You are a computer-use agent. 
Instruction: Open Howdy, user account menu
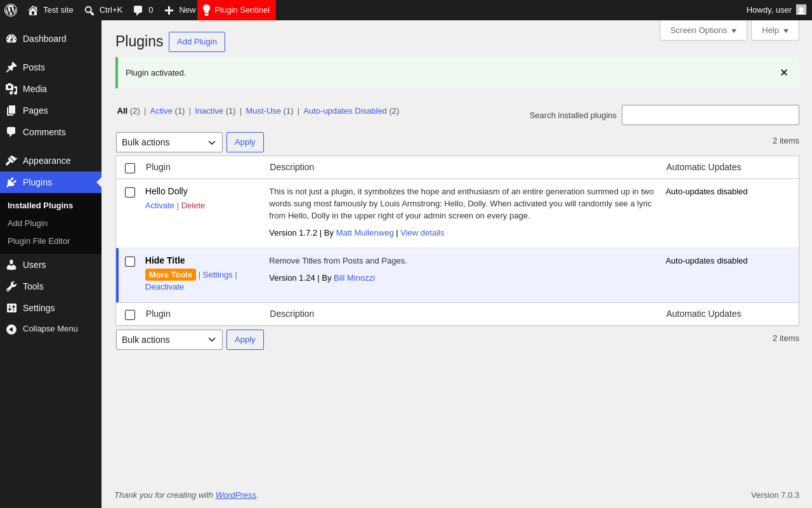point(776,10)
